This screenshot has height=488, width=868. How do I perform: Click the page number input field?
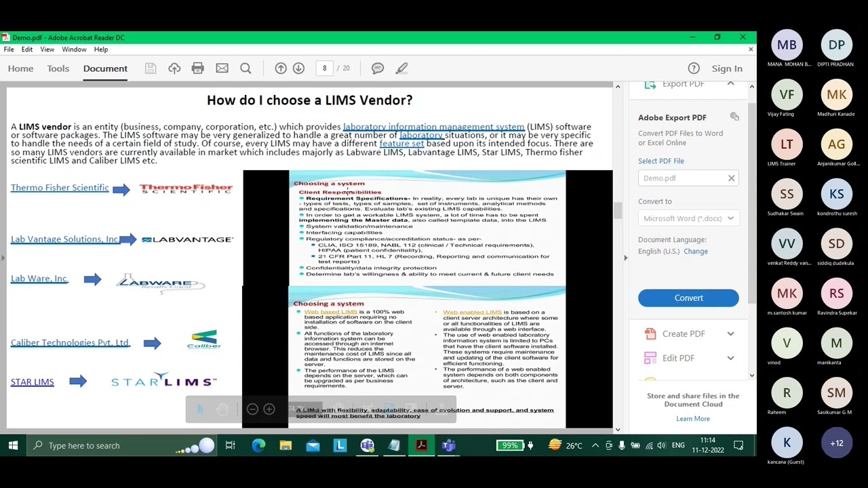click(x=324, y=68)
